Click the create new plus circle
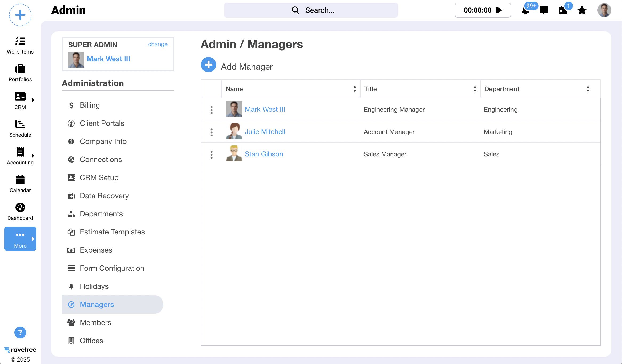 point(20,15)
